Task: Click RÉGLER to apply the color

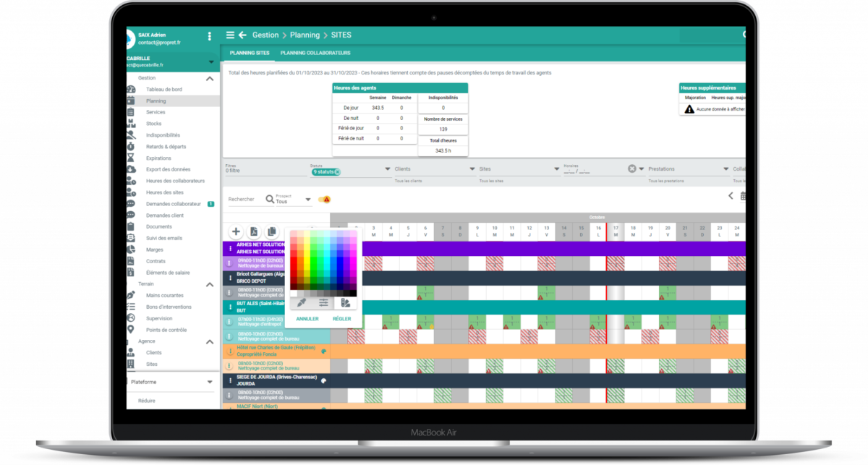Action: pos(342,318)
